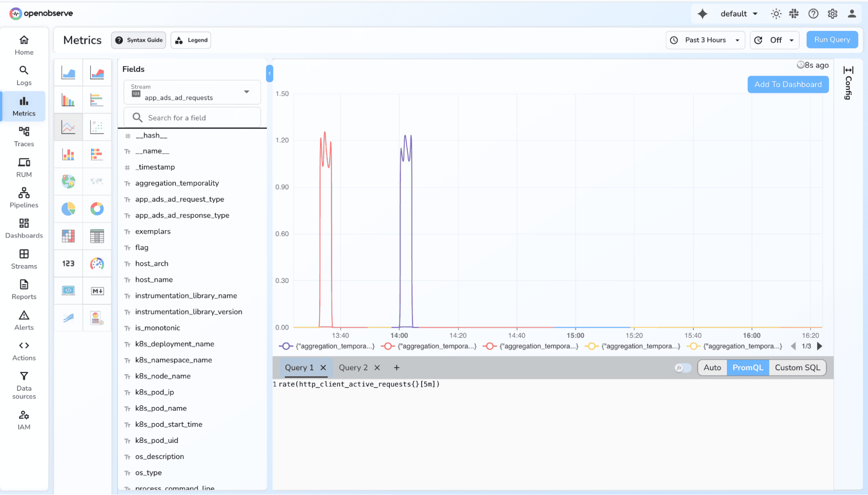868x495 pixels.
Task: Expand the auto-refresh Off dropdown
Action: [x=775, y=40]
